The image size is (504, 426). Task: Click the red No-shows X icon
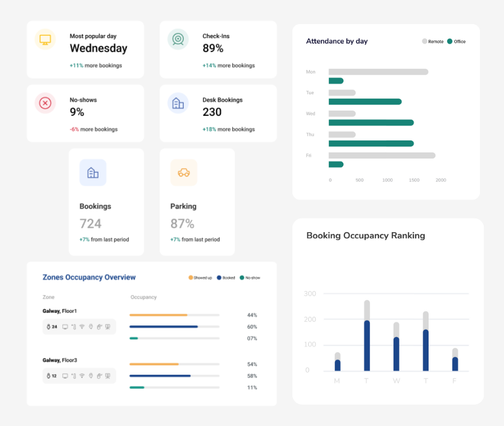(45, 103)
